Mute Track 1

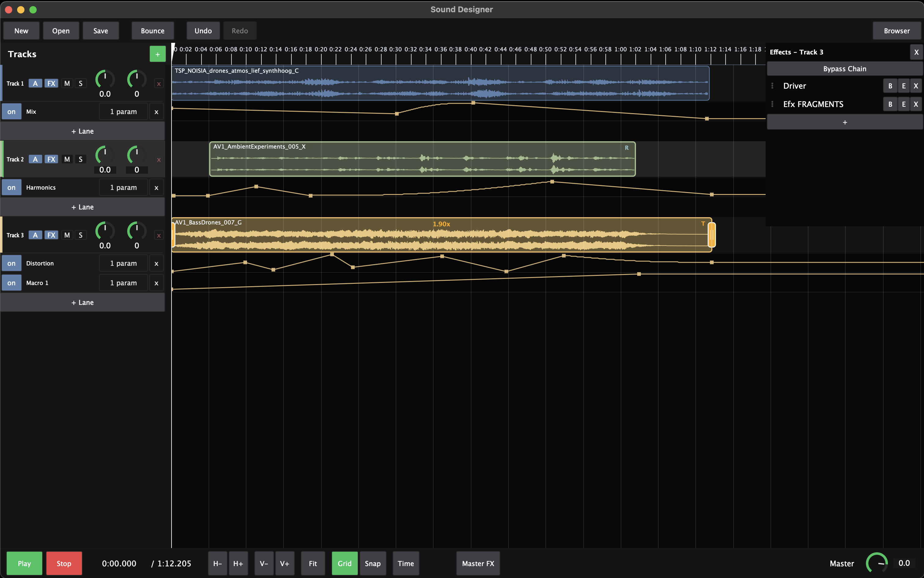coord(67,83)
